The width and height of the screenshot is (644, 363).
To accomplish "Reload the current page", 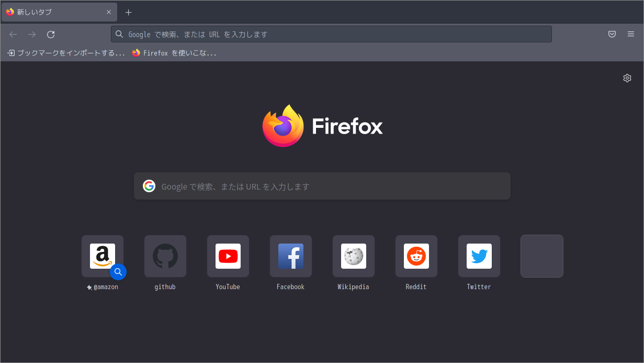I will pyautogui.click(x=51, y=35).
